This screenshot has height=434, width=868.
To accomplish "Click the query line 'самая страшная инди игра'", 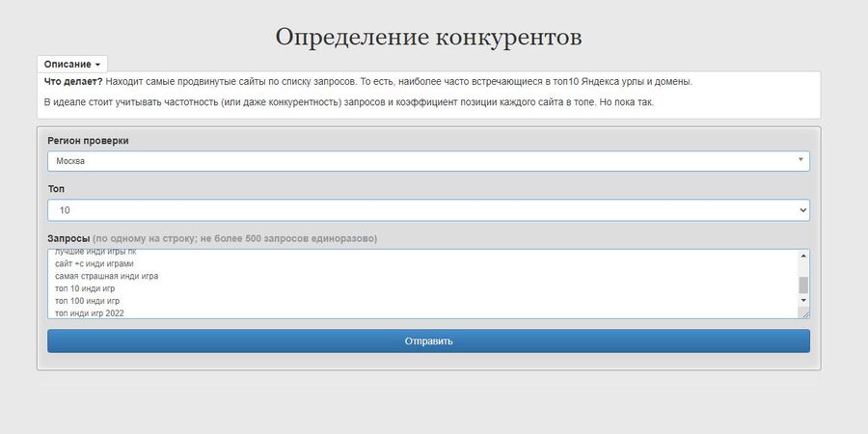I will [x=107, y=276].
